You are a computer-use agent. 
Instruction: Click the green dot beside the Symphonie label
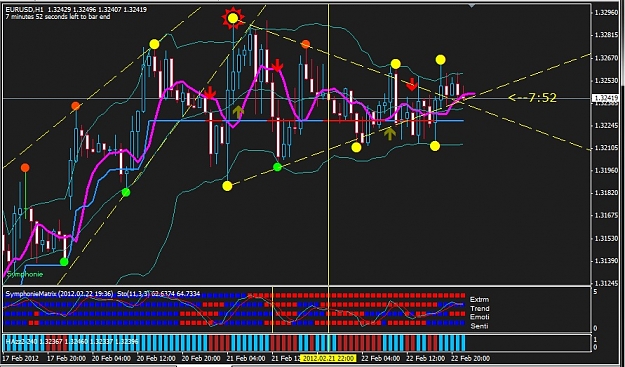coord(64,262)
